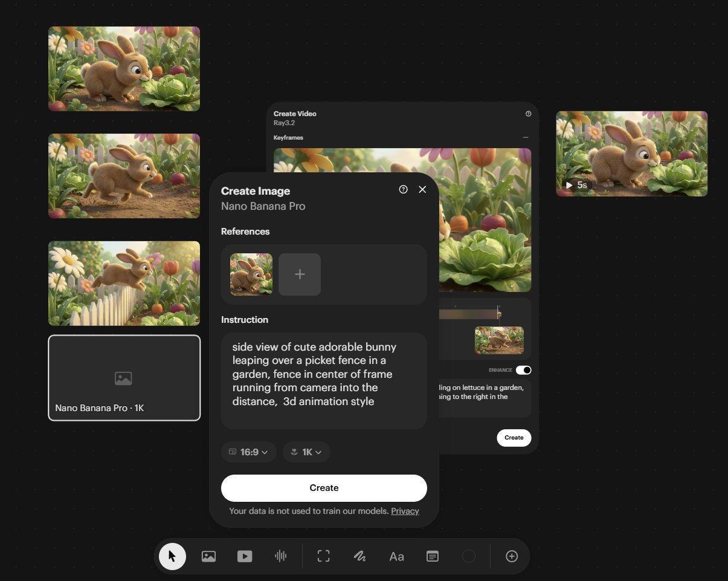Screen dimensions: 728x581
Task: Open the dark color circle in toolbar
Action: [x=469, y=556]
